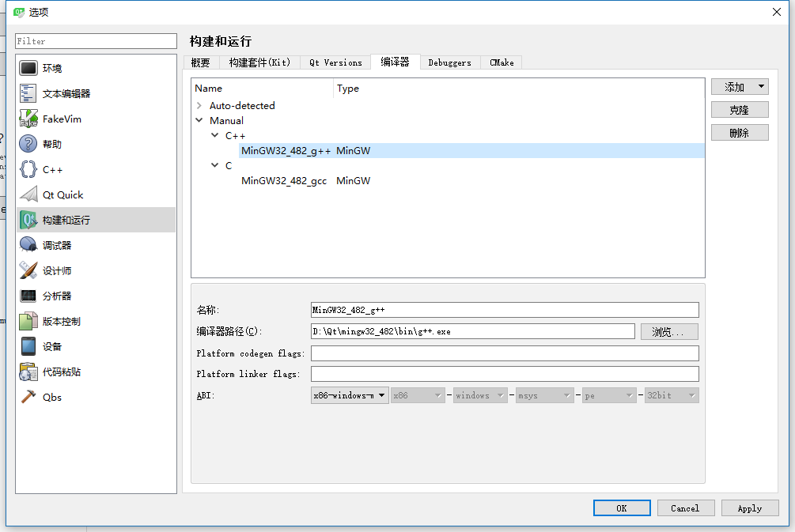Select the 版本控制 document icon
The width and height of the screenshot is (795, 532).
(x=28, y=321)
